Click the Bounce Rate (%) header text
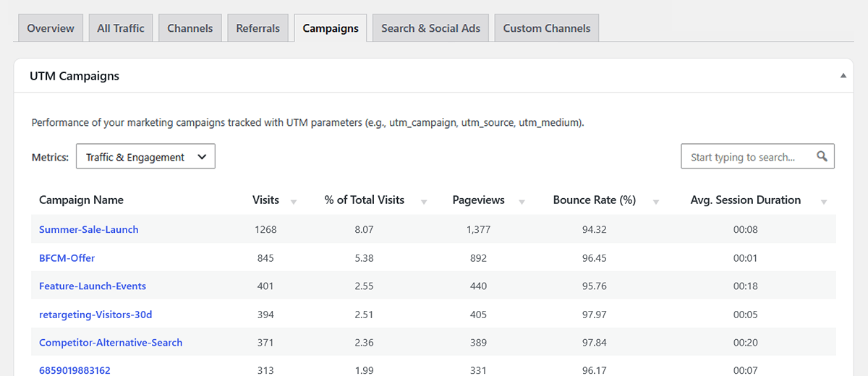 595,200
